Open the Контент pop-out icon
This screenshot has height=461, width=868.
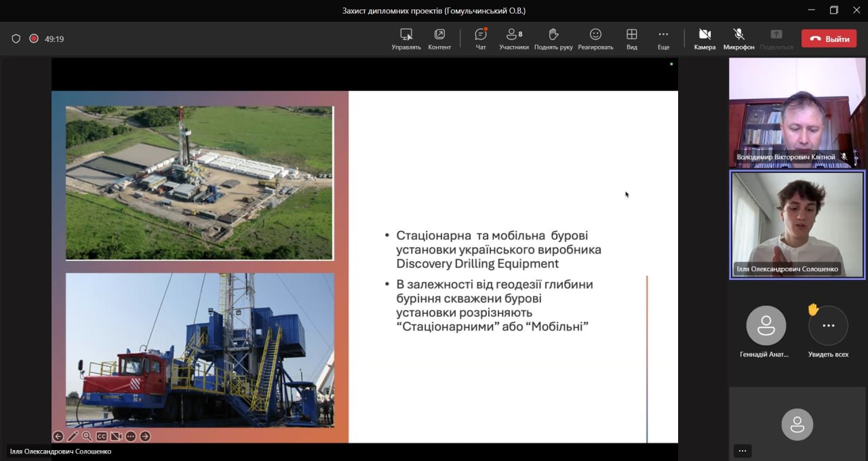439,39
